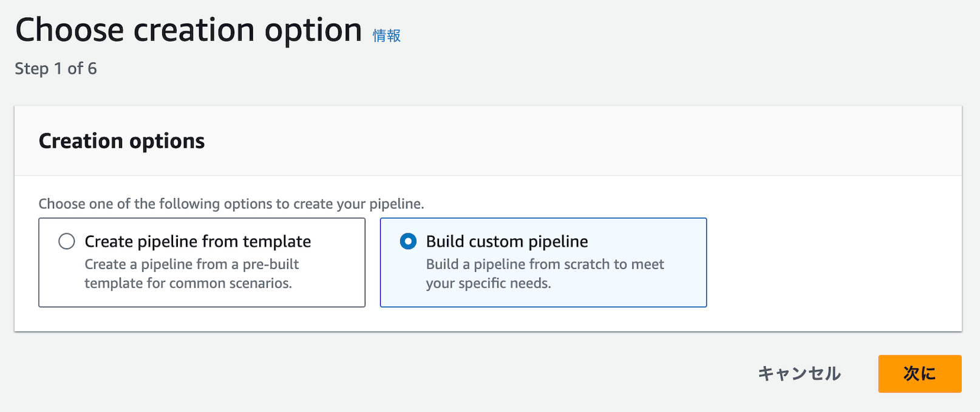Viewport: 980px width, 412px height.
Task: Click the "Choose creation option" page heading
Action: [x=188, y=30]
